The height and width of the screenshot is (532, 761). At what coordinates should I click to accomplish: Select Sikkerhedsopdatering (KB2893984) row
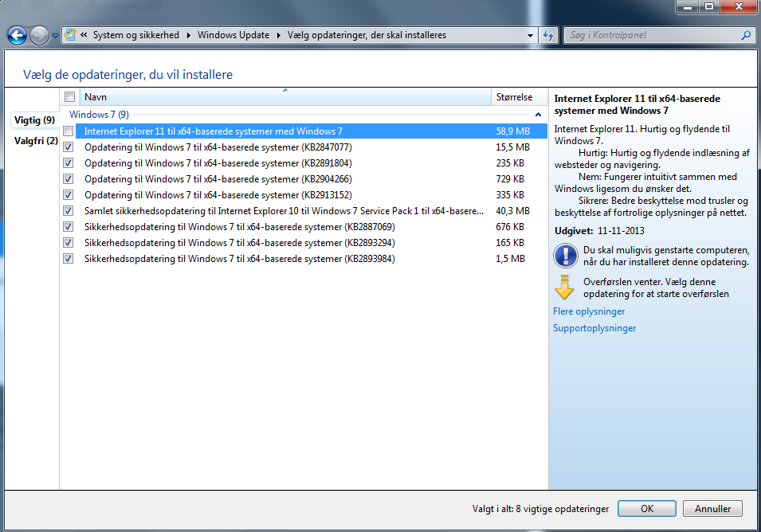311,259
